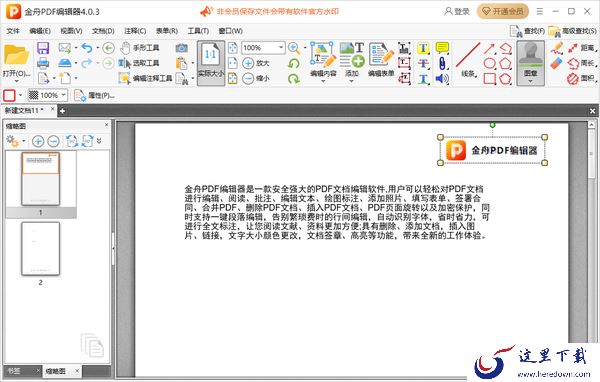The image size is (600, 382).
Task: Toggle Actual Size (实际大小) view
Action: [210, 62]
